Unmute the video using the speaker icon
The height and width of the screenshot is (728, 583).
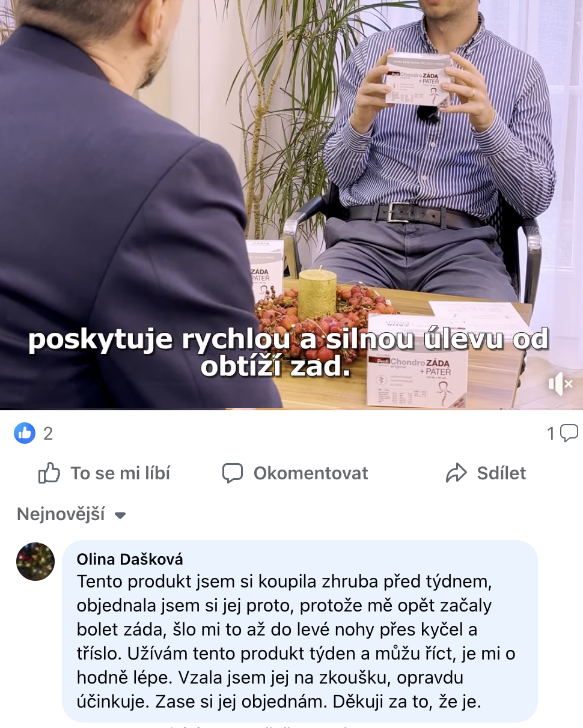[x=560, y=383]
